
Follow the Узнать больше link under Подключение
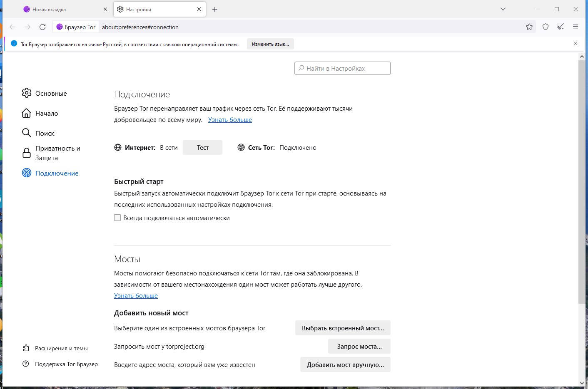click(x=230, y=120)
